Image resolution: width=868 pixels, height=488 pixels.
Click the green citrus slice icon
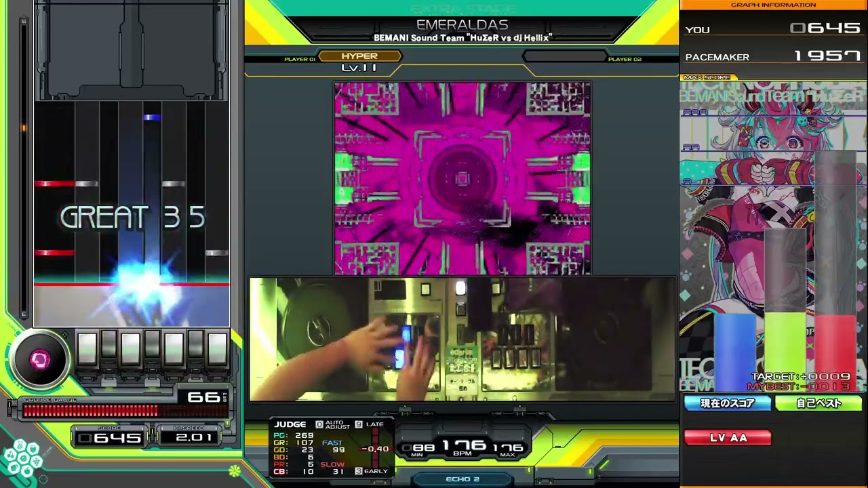point(235,470)
